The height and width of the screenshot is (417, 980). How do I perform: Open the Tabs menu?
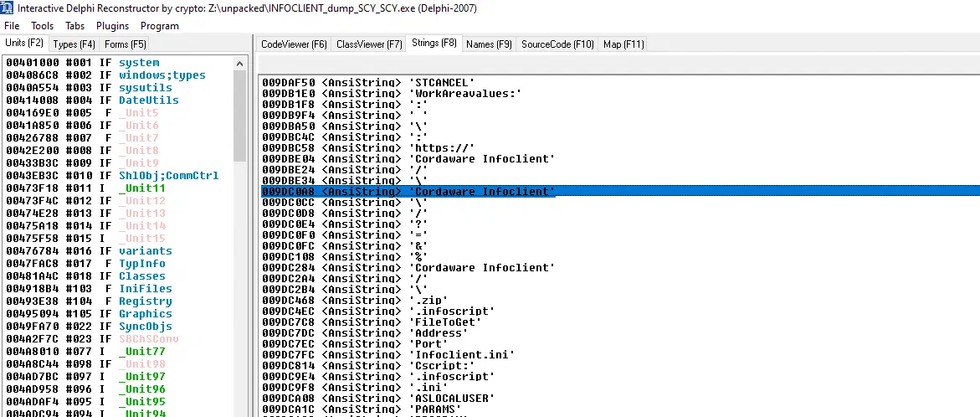pyautogui.click(x=75, y=26)
